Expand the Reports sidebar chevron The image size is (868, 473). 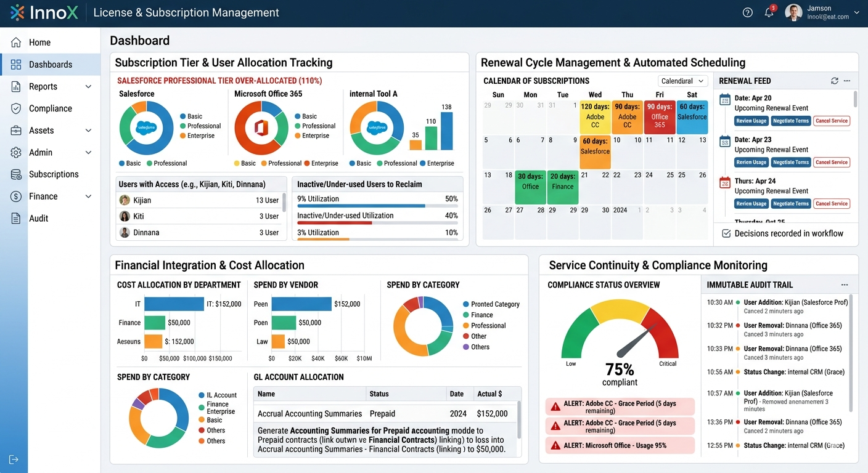(x=88, y=87)
